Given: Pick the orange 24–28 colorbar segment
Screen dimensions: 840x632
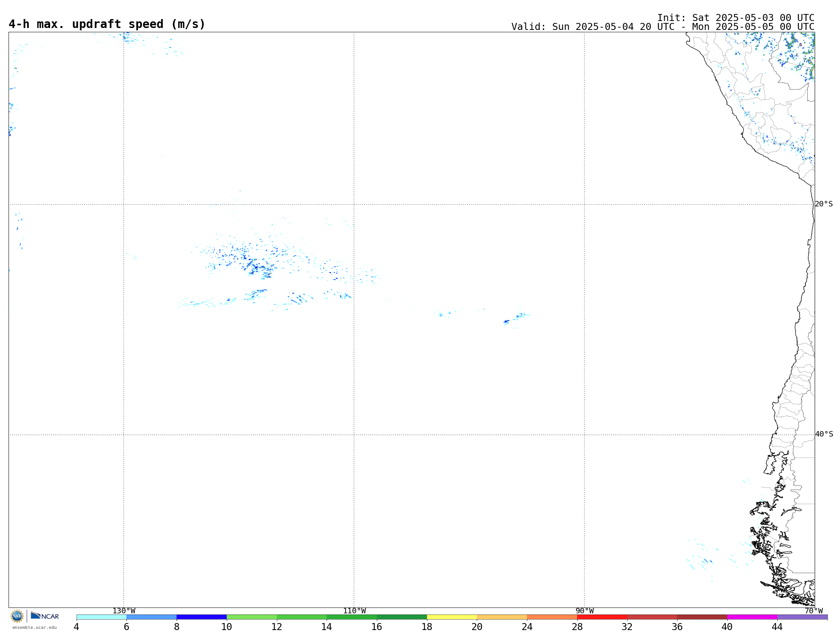Looking at the screenshot, I should point(552,617).
